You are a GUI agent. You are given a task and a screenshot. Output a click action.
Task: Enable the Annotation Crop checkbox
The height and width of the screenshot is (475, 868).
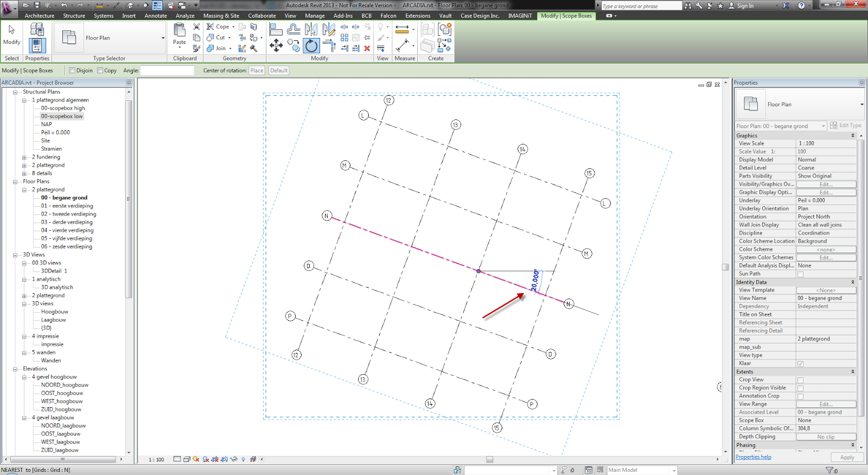[x=800, y=396]
